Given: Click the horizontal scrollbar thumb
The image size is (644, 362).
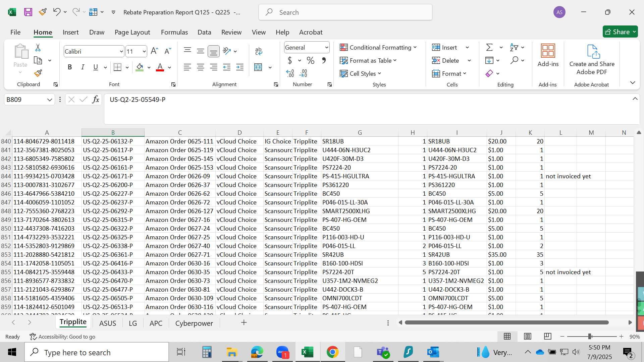Looking at the screenshot, I should [506, 322].
